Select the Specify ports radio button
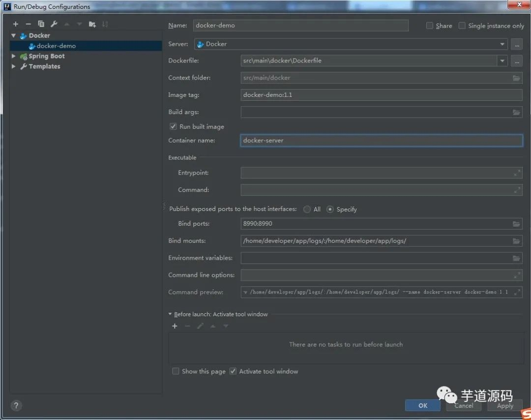This screenshot has height=420, width=531. [x=330, y=210]
